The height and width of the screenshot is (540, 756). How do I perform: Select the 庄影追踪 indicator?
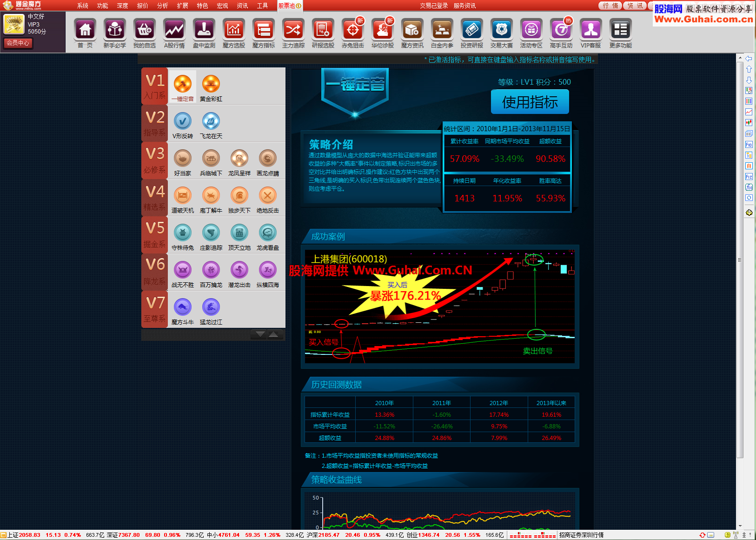pos(211,236)
